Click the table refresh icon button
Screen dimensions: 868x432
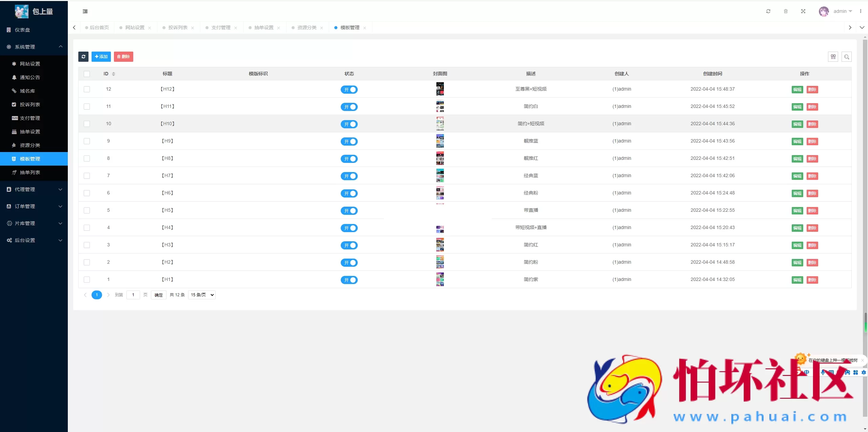coord(83,57)
